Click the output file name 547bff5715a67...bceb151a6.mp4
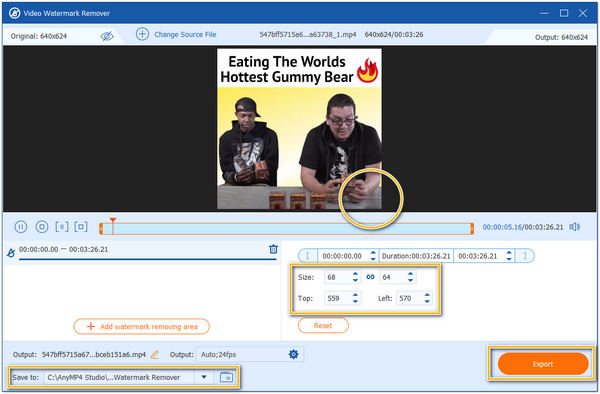The height and width of the screenshot is (394, 600). point(94,355)
